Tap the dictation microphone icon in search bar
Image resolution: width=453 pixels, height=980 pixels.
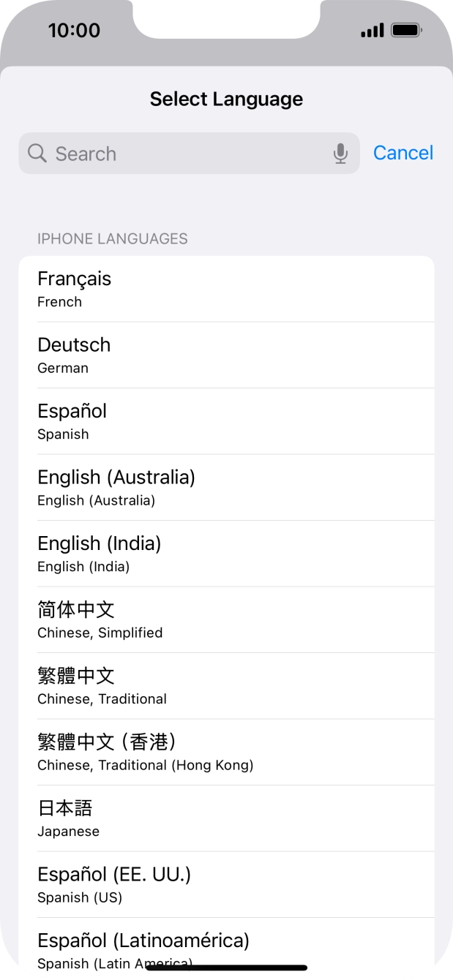[x=341, y=153]
